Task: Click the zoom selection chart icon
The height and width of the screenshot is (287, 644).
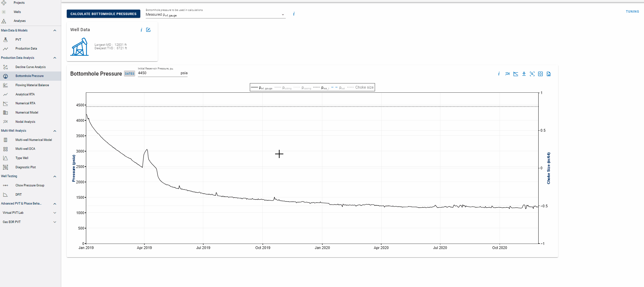Action: tap(532, 74)
